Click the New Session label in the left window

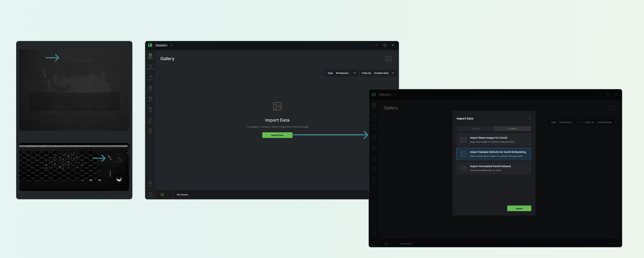click(x=182, y=195)
